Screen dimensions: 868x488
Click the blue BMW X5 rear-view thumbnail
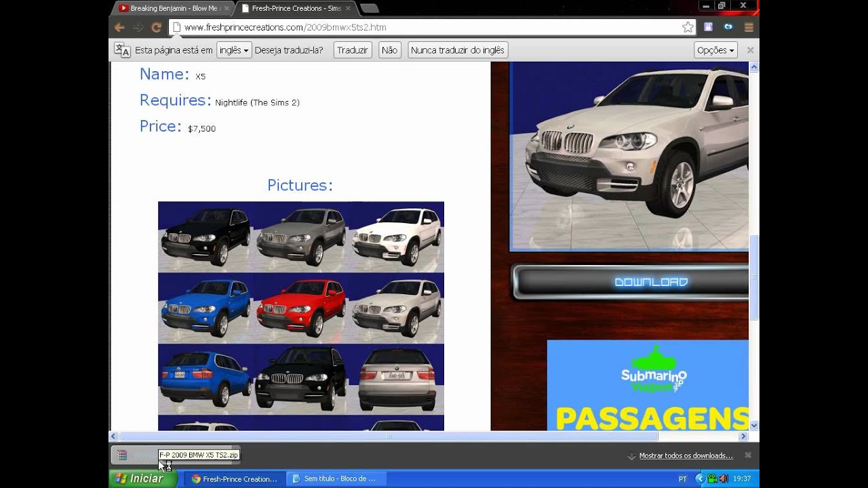click(x=205, y=379)
